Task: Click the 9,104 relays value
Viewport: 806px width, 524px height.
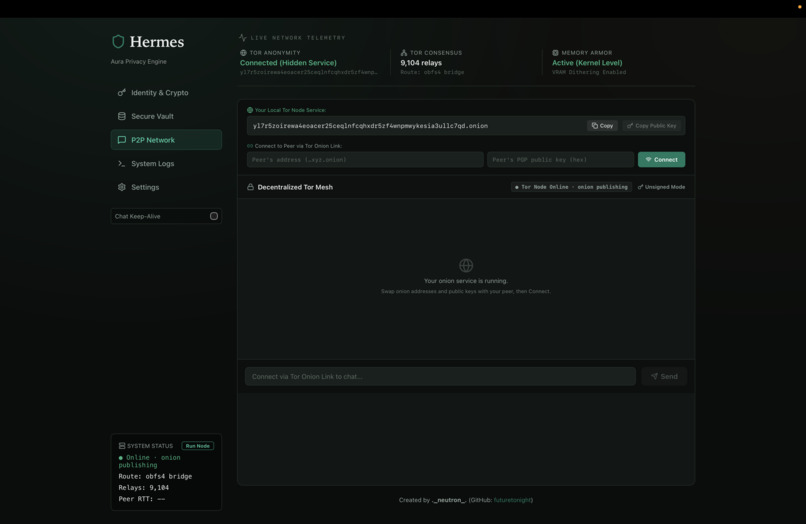Action: coord(421,63)
